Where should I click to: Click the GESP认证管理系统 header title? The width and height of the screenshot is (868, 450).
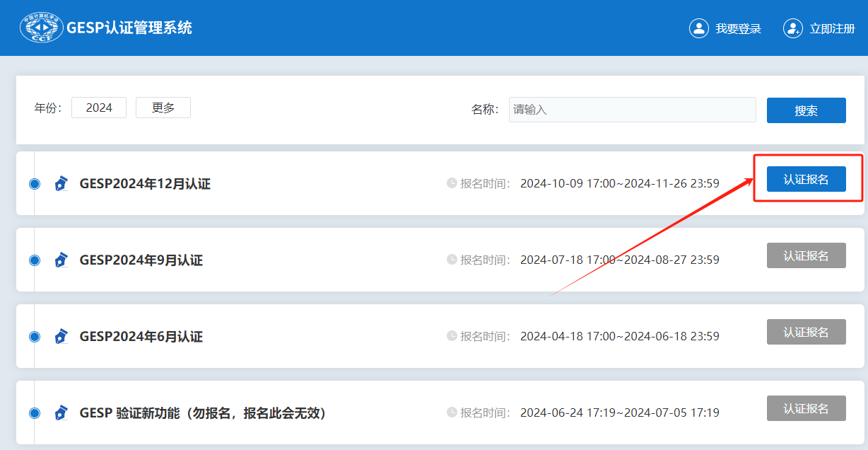[129, 28]
